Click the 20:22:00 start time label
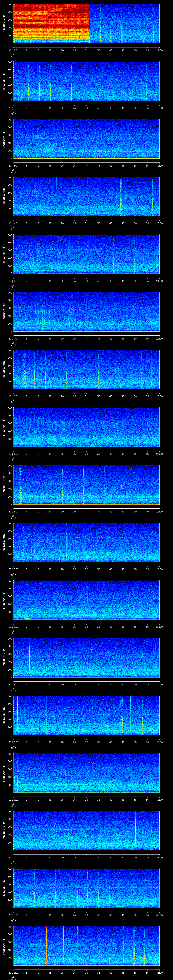This screenshot has width=173, height=980. point(13,396)
